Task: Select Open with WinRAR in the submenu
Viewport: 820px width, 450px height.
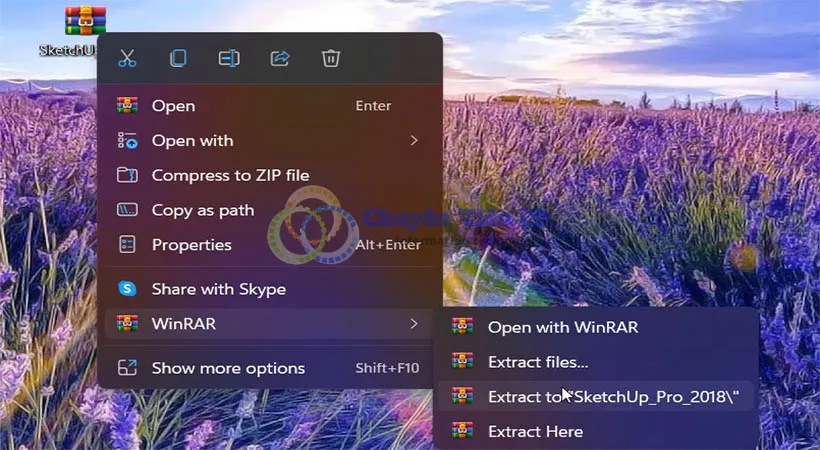Action: point(562,327)
